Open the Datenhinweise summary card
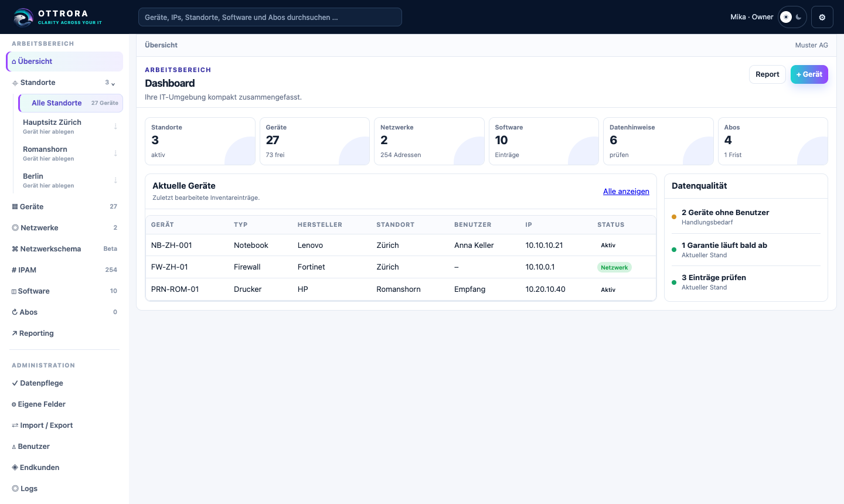 (658, 141)
